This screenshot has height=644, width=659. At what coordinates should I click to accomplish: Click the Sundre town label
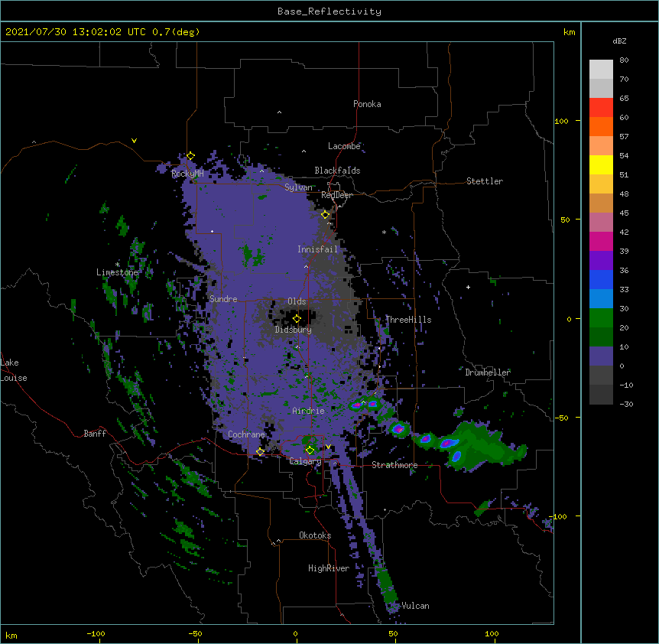(223, 299)
